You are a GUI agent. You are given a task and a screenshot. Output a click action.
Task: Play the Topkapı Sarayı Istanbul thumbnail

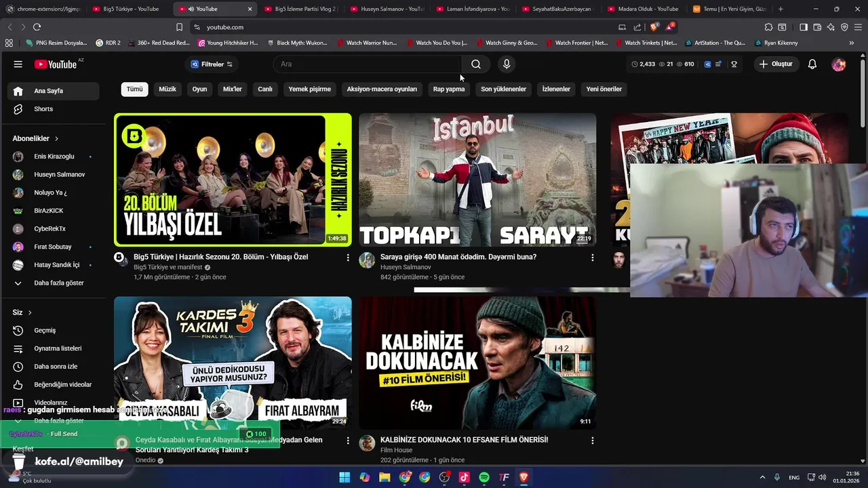(477, 180)
